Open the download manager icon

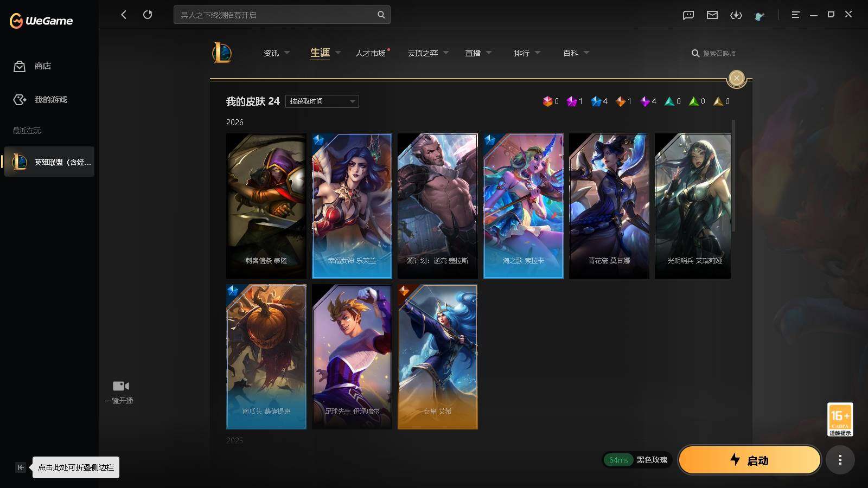tap(736, 15)
